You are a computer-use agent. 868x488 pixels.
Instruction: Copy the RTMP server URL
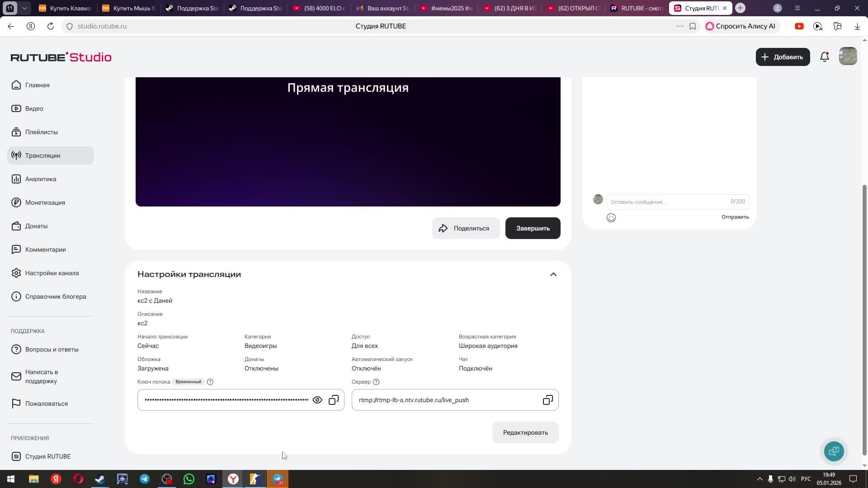548,400
